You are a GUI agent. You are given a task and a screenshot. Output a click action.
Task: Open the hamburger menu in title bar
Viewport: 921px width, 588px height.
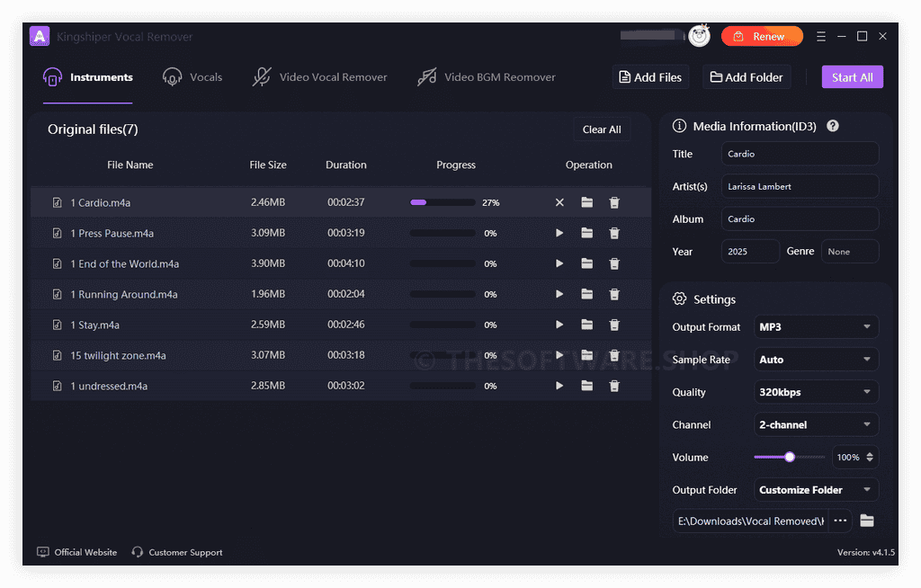pos(821,37)
